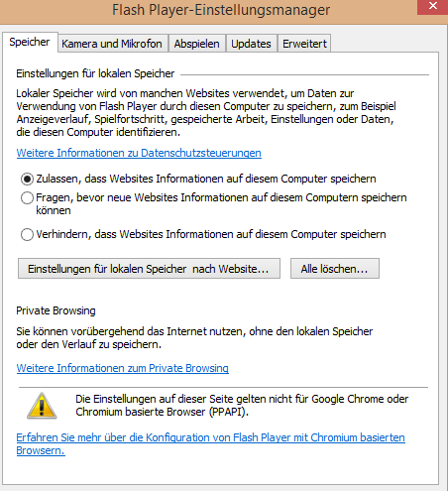The width and height of the screenshot is (448, 491).
Task: Open the Abspielen tab
Action: [197, 44]
